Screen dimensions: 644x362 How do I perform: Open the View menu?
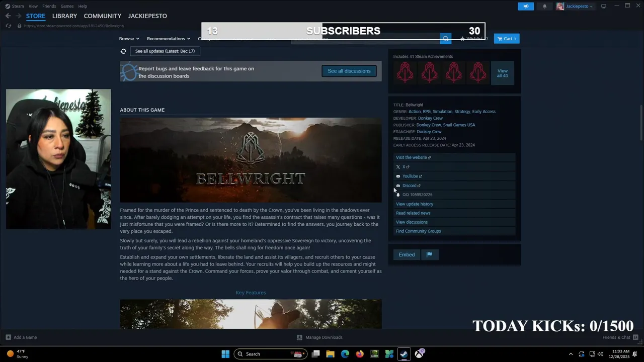pyautogui.click(x=33, y=6)
